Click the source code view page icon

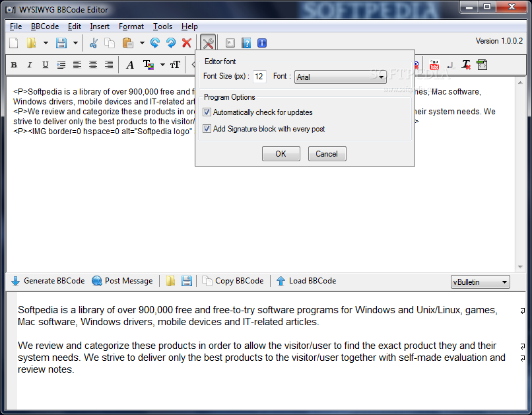pyautogui.click(x=482, y=65)
